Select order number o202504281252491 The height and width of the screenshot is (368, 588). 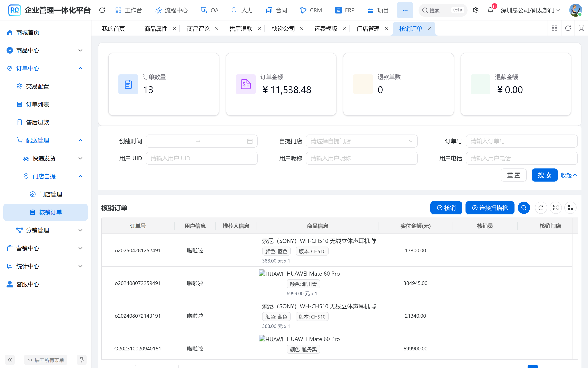138,250
